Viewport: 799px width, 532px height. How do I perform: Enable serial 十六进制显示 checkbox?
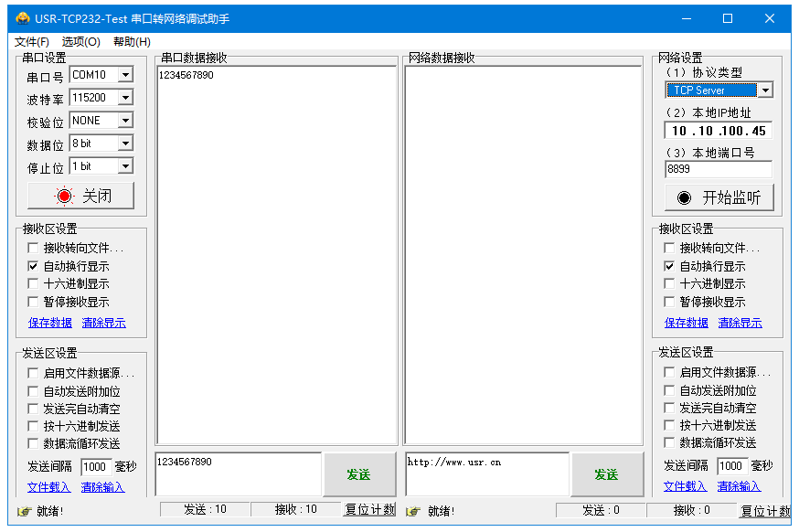click(34, 284)
